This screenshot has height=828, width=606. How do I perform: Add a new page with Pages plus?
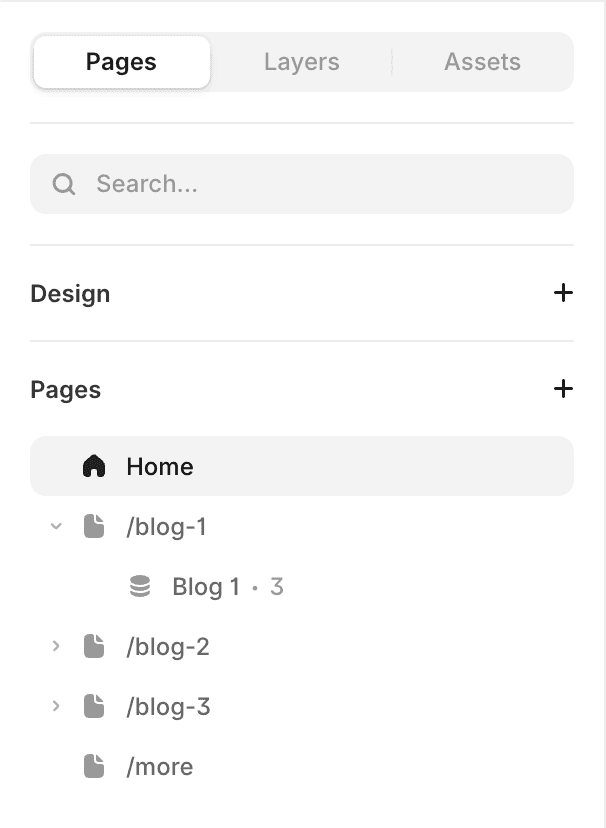563,389
